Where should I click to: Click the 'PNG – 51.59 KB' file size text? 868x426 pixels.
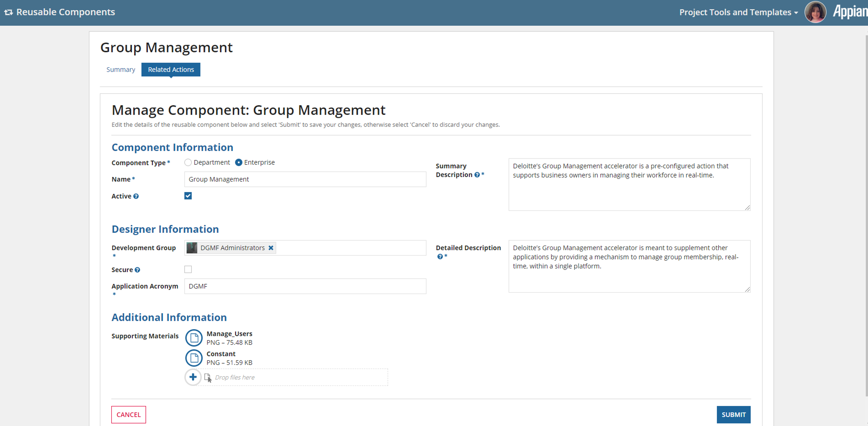pyautogui.click(x=229, y=363)
